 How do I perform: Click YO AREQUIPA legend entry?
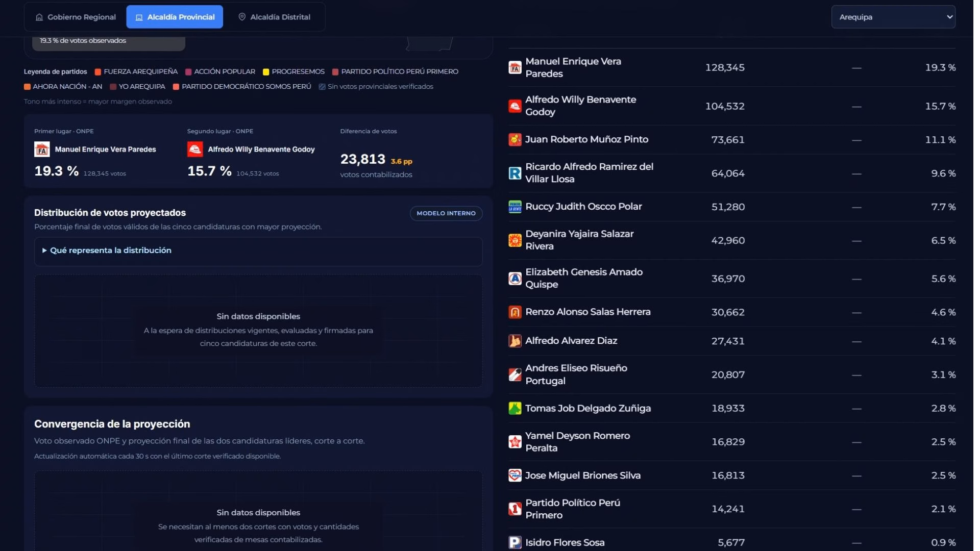[x=138, y=87]
